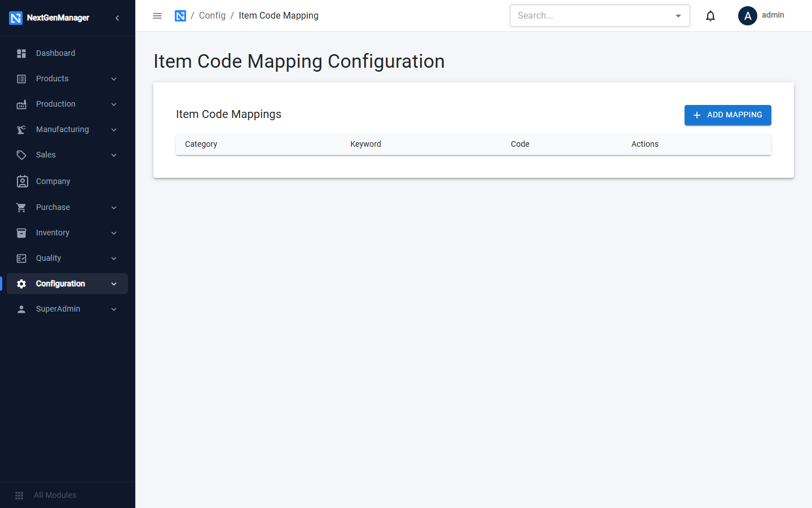The height and width of the screenshot is (508, 812).
Task: Open All Modules at sidebar bottom
Action: pos(68,495)
